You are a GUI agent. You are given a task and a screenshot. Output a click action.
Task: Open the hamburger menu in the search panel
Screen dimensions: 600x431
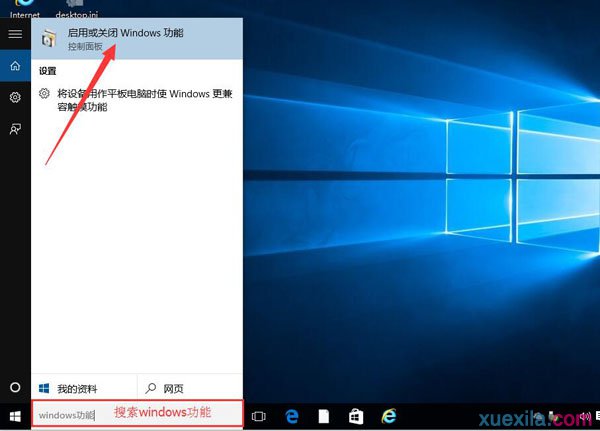[15, 34]
